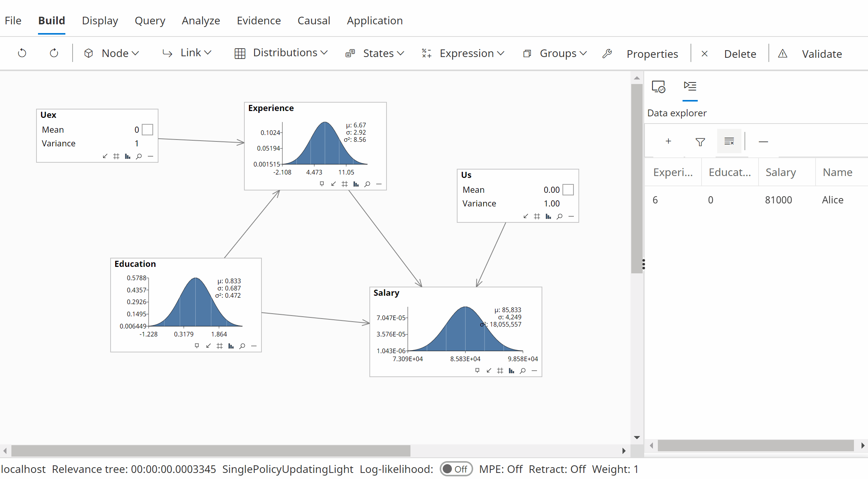Click the grid icon on Education node
Viewport: 868px width, 479px height.
(x=220, y=346)
